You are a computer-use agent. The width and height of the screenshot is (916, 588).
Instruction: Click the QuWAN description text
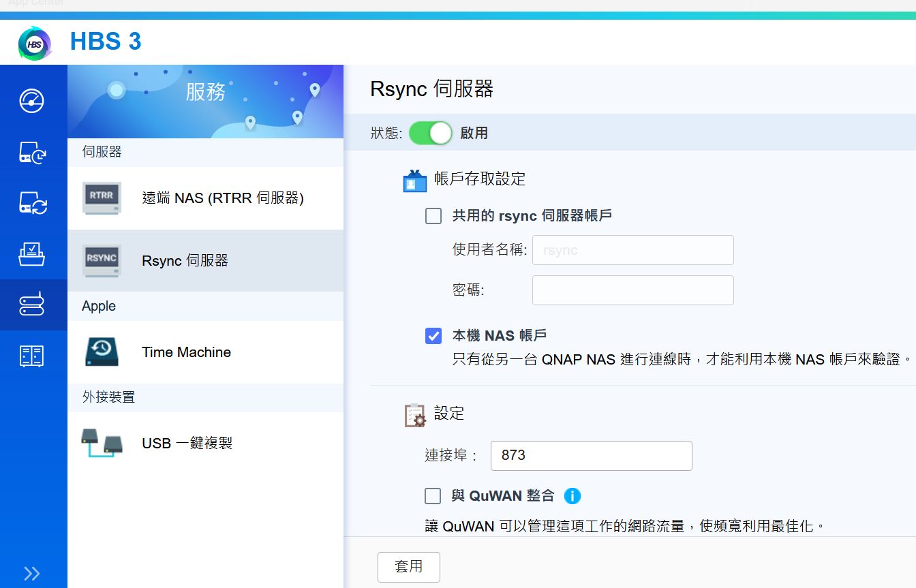point(625,527)
